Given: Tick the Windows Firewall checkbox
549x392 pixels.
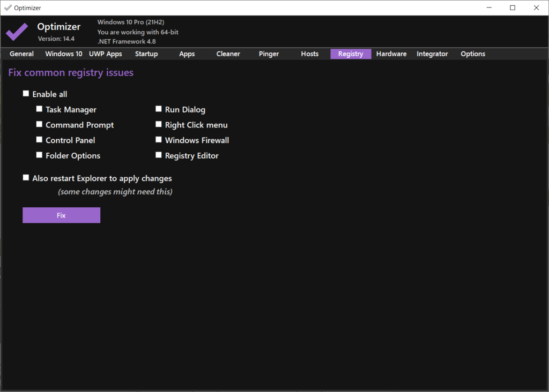Looking at the screenshot, I should (159, 140).
